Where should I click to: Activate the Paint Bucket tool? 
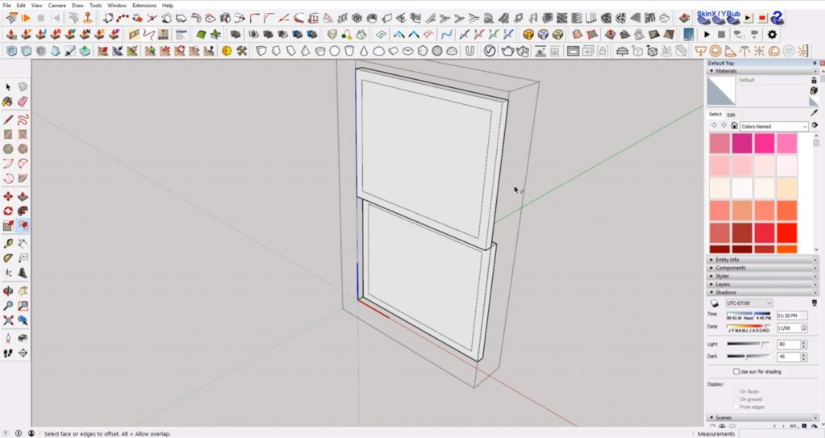8,102
